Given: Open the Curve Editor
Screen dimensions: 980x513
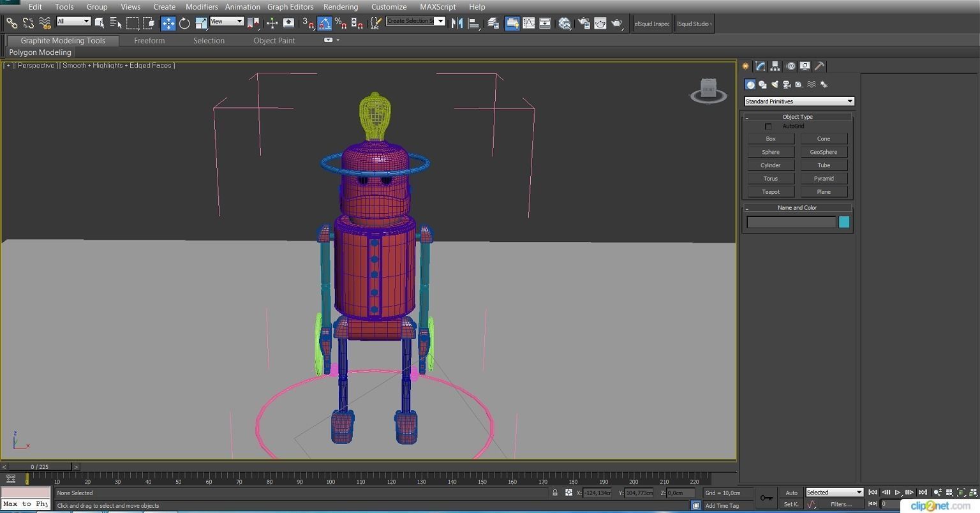Looking at the screenshot, I should pyautogui.click(x=528, y=23).
